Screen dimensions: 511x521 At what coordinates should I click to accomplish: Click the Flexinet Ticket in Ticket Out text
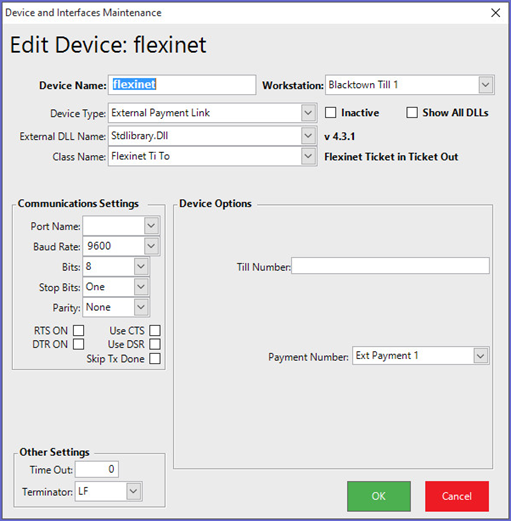pyautogui.click(x=391, y=157)
